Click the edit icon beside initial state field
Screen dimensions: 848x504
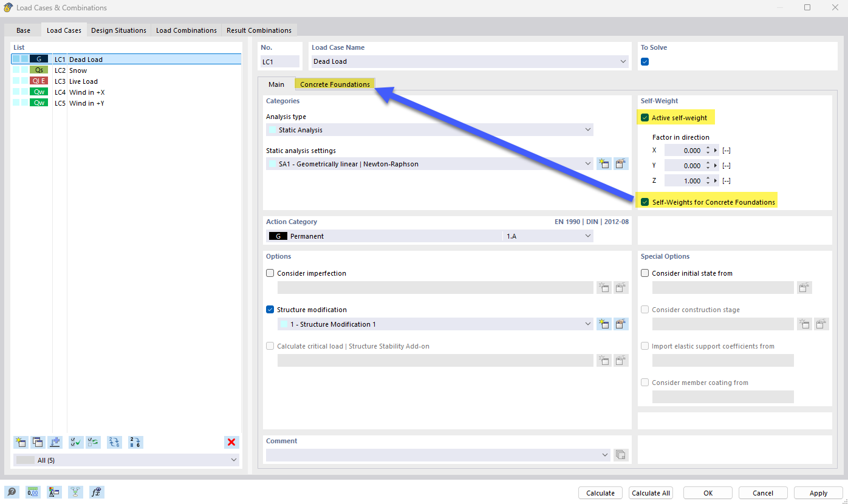[804, 287]
